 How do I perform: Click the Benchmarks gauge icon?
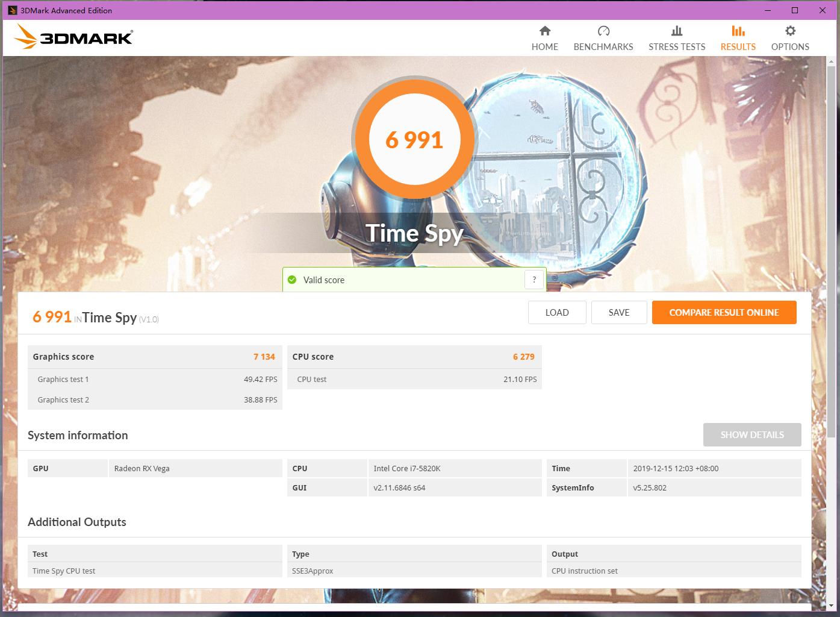[x=603, y=31]
